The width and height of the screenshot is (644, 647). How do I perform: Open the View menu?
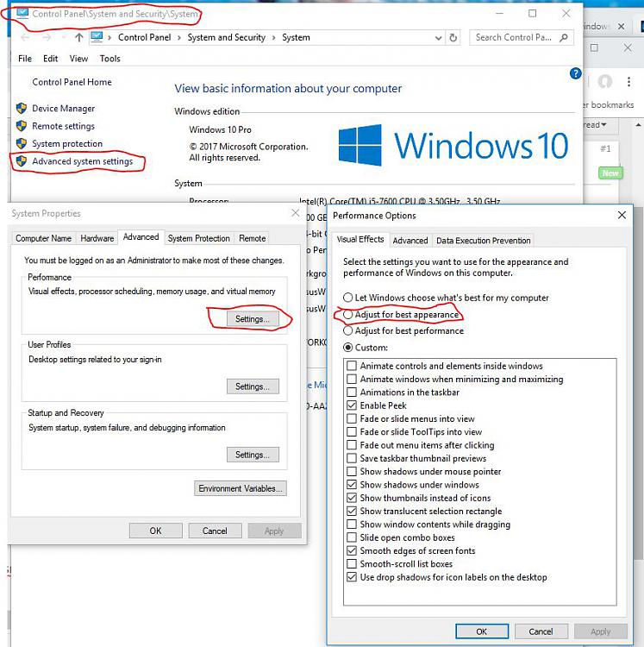(78, 59)
